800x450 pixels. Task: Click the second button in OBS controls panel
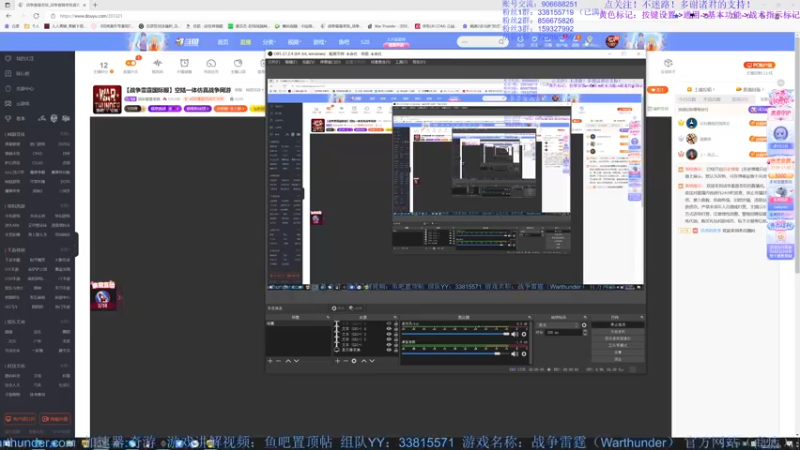(618, 332)
